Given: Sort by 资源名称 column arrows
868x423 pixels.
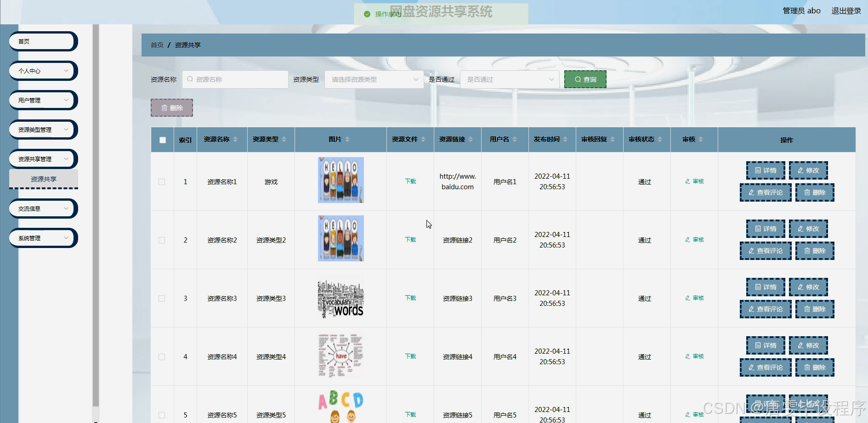Looking at the screenshot, I should (235, 140).
